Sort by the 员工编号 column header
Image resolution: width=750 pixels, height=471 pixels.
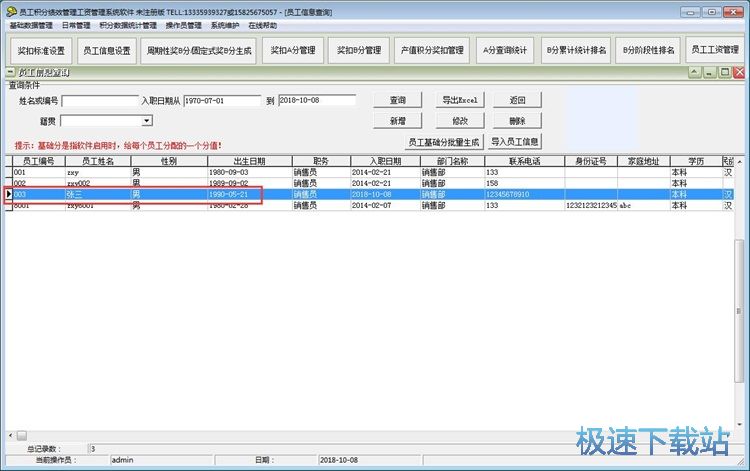[x=38, y=161]
